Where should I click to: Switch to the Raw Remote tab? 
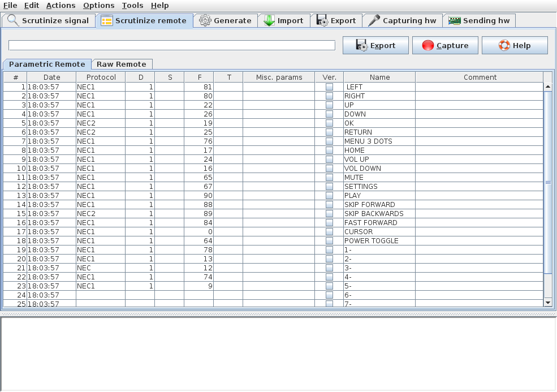(x=121, y=64)
